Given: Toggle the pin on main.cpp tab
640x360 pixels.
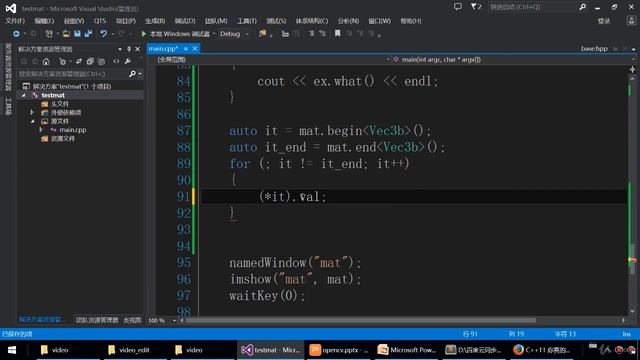Looking at the screenshot, I should 186,49.
